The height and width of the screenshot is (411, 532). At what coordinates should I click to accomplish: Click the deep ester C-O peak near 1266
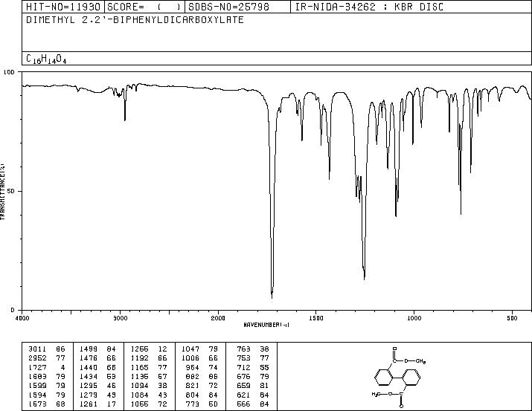point(364,276)
